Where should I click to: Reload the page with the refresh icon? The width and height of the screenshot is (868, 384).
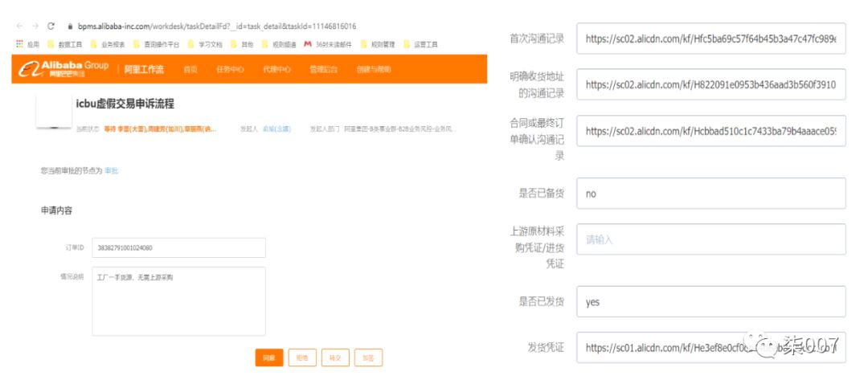coord(51,27)
